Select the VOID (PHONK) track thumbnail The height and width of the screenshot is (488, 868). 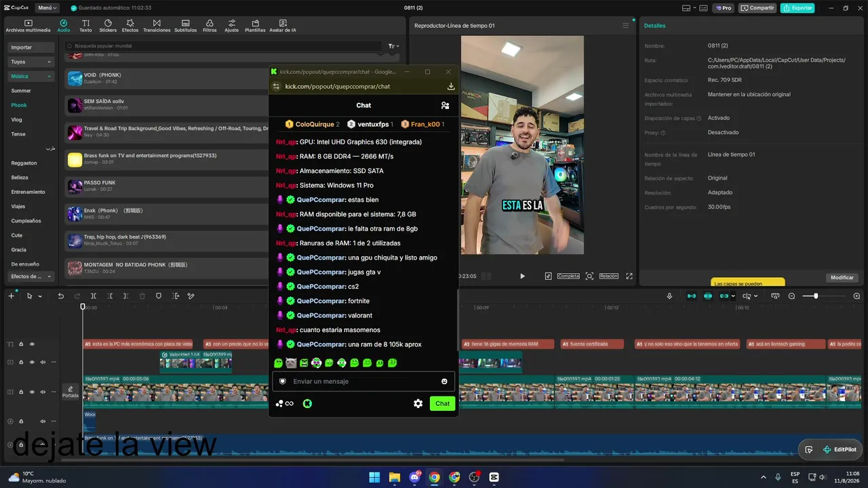coord(75,79)
